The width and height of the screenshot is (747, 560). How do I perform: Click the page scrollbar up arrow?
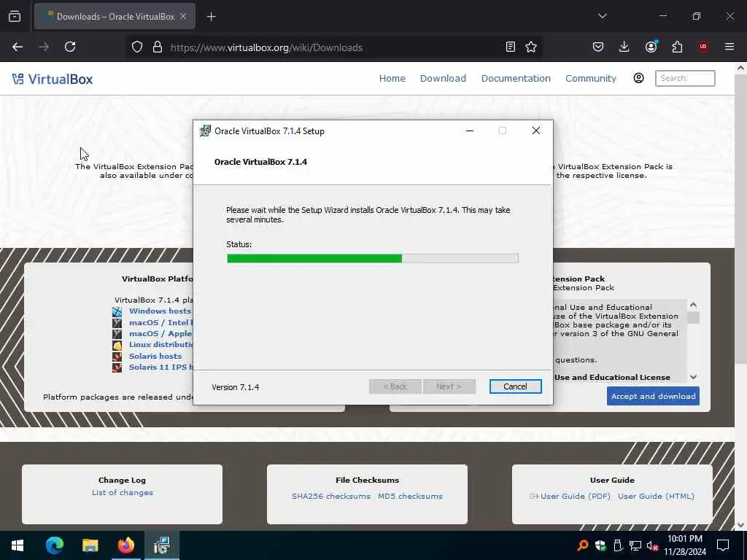(x=740, y=68)
